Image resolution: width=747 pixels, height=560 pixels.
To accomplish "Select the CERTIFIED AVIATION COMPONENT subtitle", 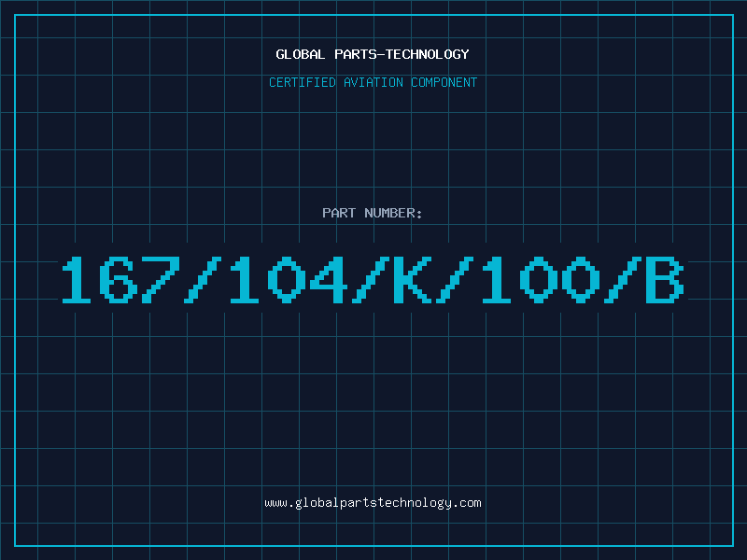I will [x=373, y=82].
